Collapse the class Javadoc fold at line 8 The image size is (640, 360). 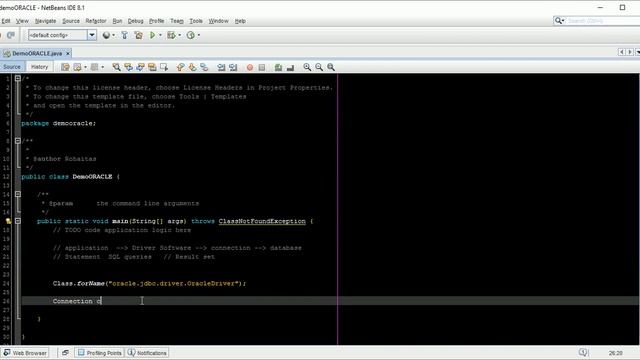coord(18,141)
